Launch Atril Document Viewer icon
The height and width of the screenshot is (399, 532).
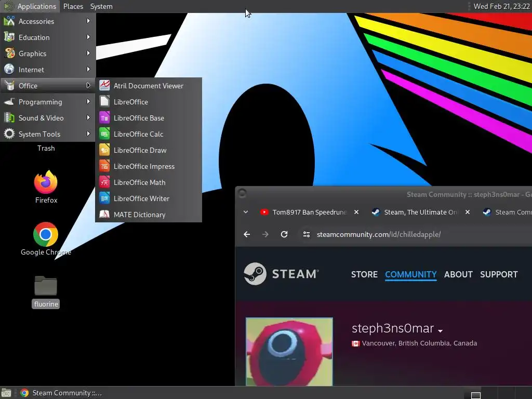104,86
